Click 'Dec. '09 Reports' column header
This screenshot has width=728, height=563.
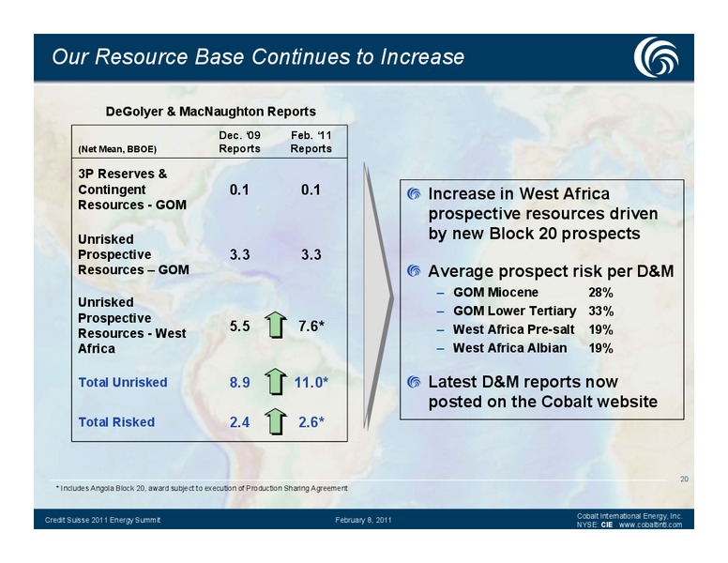coord(239,142)
